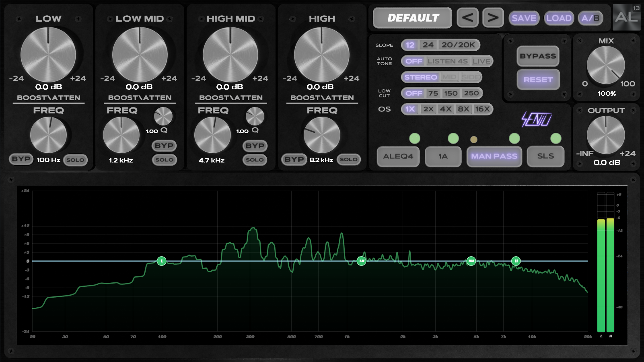Click the LOW band gain knob
The image size is (644, 362).
pyautogui.click(x=48, y=55)
